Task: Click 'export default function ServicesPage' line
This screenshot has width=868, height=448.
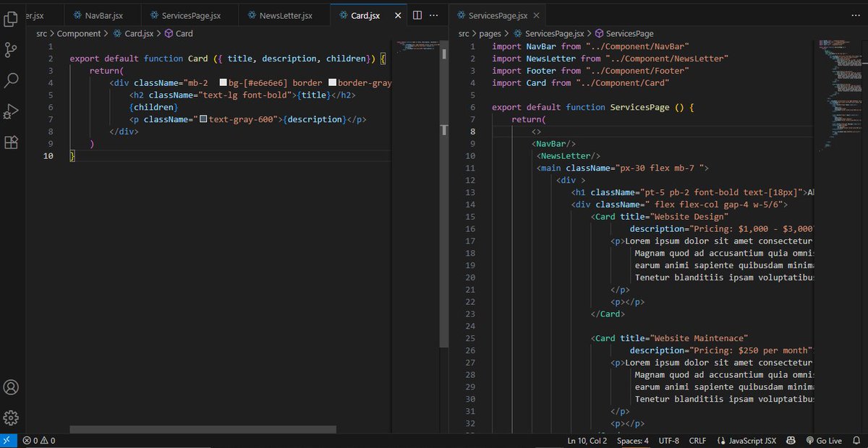Action: tap(593, 107)
